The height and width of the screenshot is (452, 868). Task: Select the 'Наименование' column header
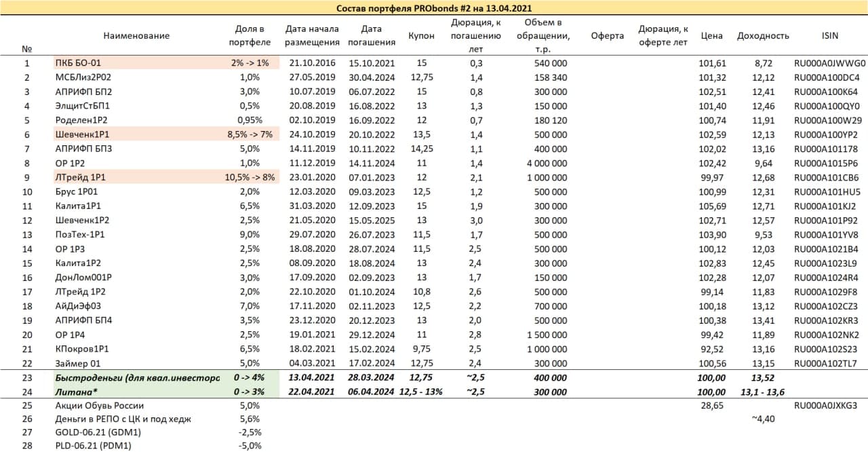pos(136,36)
